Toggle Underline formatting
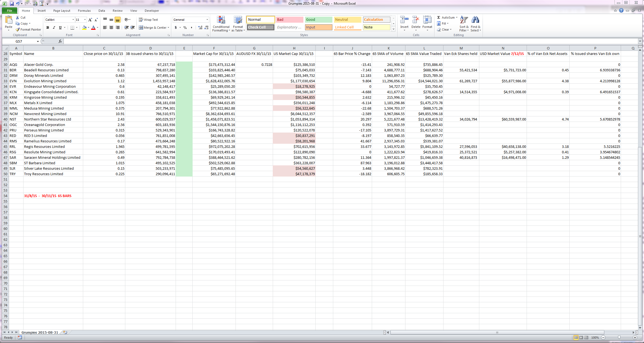This screenshot has height=343, width=644. [60, 28]
